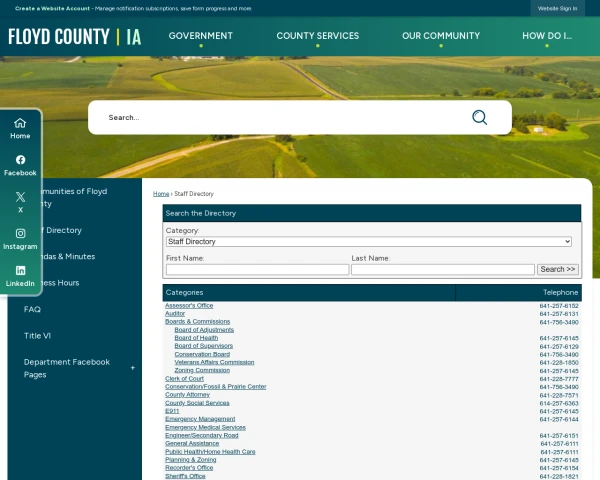Click the magnifying glass search icon
The image size is (600, 480).
(479, 117)
